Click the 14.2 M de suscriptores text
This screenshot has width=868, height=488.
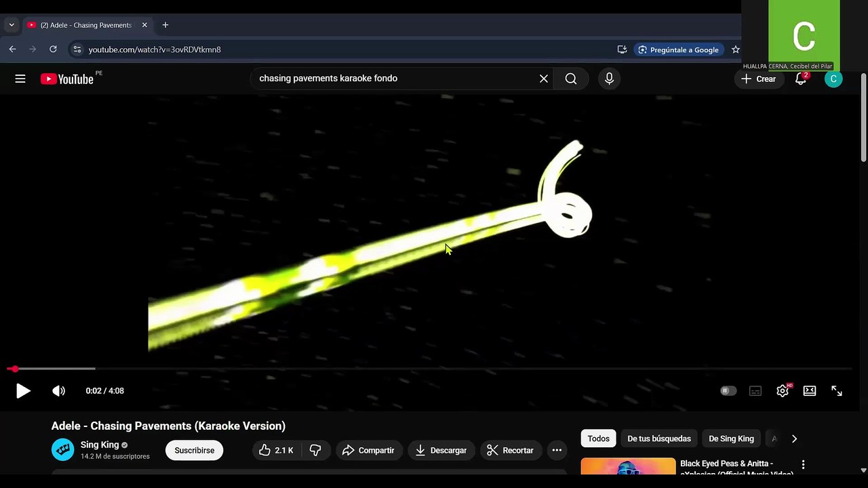click(115, 457)
